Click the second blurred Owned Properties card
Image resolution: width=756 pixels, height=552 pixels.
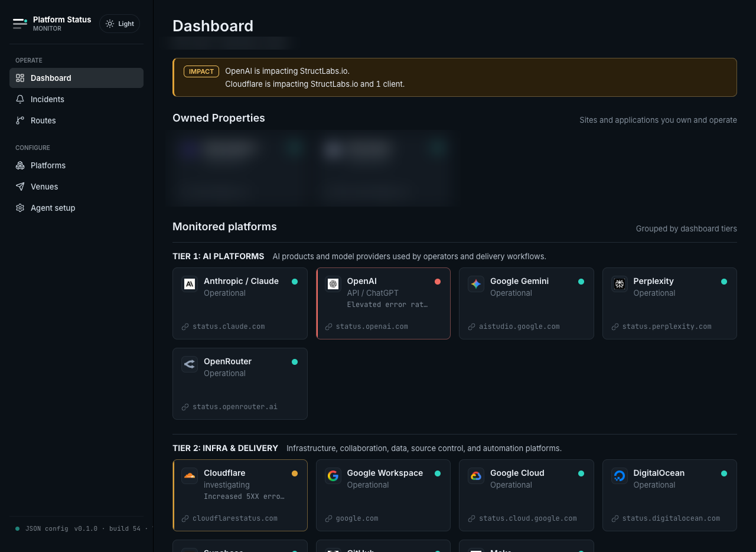point(383,168)
